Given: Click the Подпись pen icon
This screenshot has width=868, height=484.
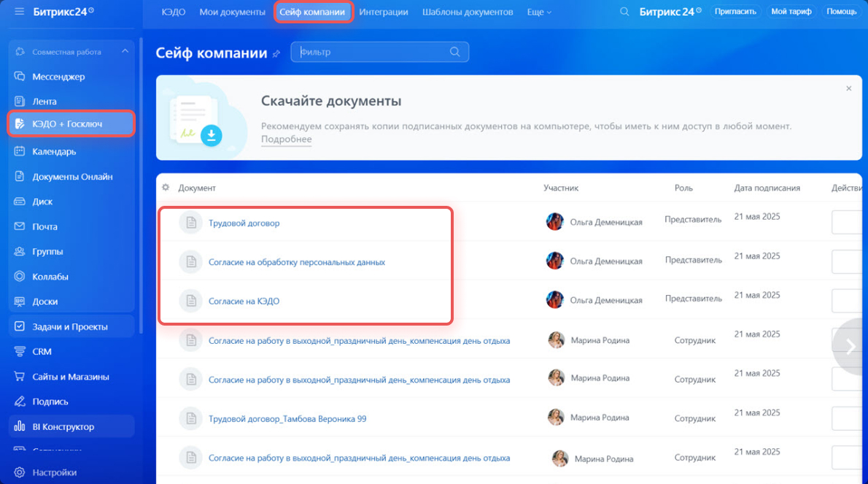Looking at the screenshot, I should coord(20,402).
